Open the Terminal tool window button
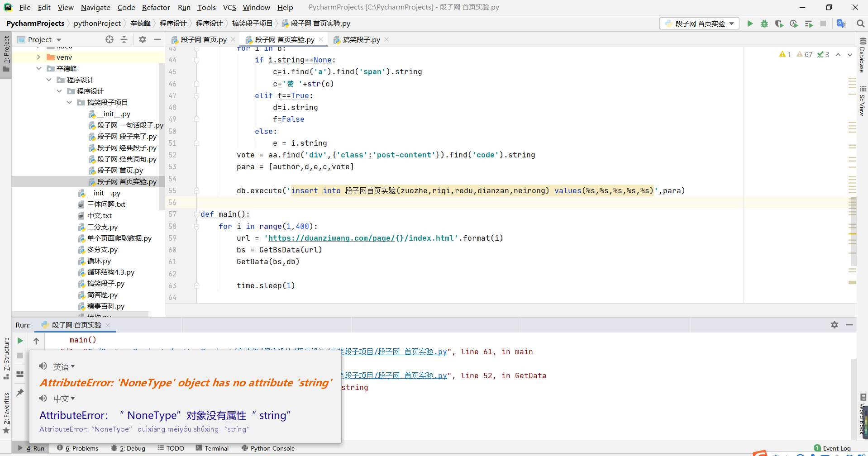 pyautogui.click(x=212, y=448)
